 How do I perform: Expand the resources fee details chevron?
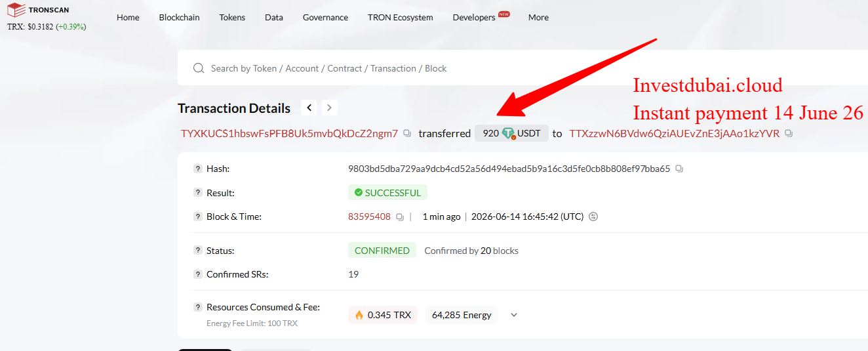(x=514, y=315)
